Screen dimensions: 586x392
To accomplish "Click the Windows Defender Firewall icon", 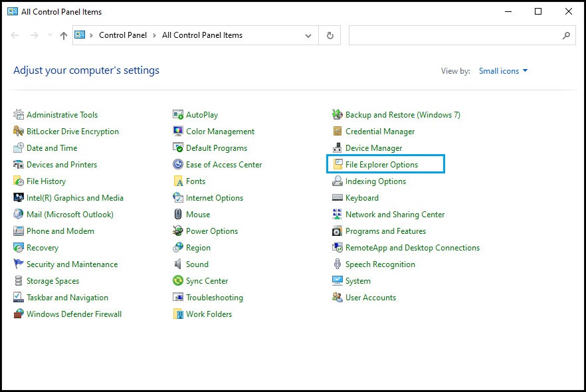I will click(19, 314).
